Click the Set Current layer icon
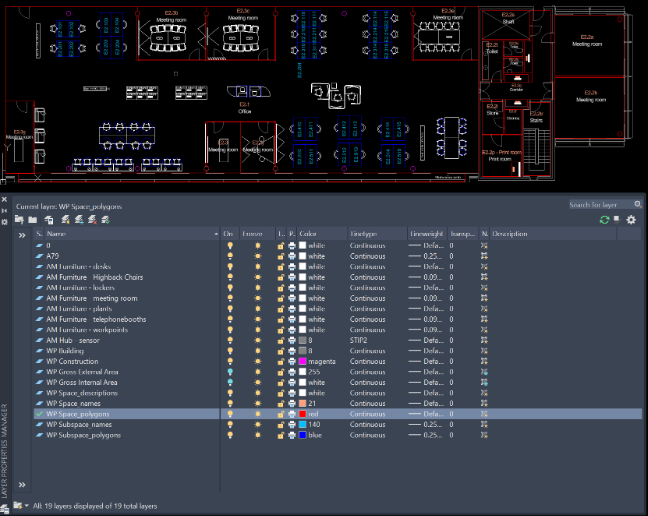Screen dimensions: 648x516 point(106,220)
